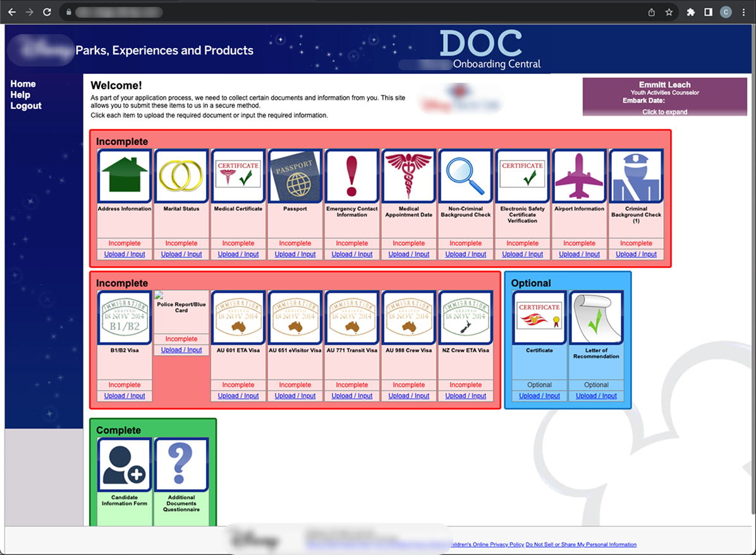Open Do Not Sell or Share link

tap(580, 544)
